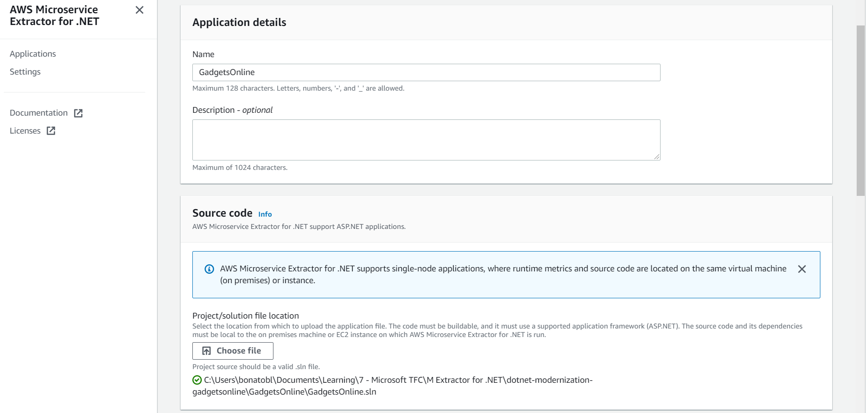Close the Microservice Extractor side navigation panel
Viewport: 868px width, 413px height.
tap(139, 10)
